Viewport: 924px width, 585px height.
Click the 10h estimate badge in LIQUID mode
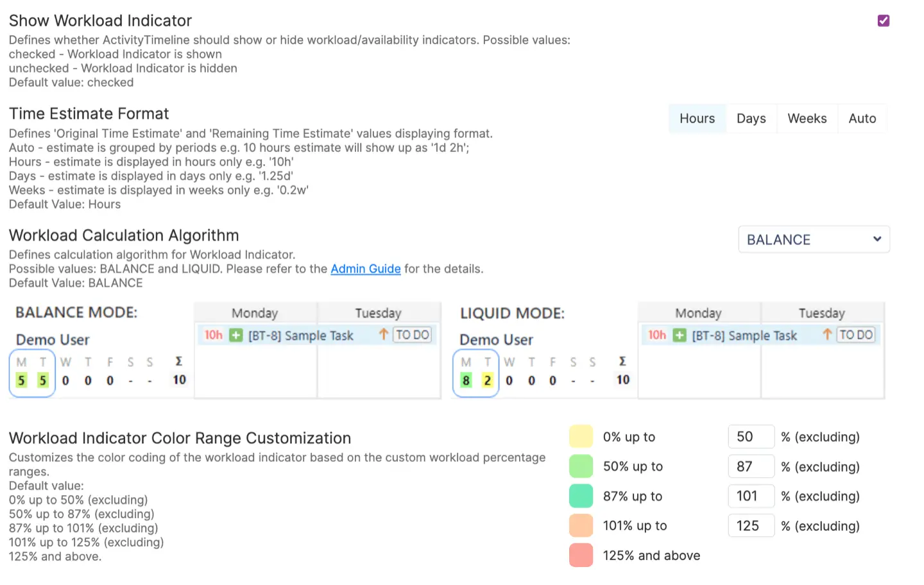656,335
